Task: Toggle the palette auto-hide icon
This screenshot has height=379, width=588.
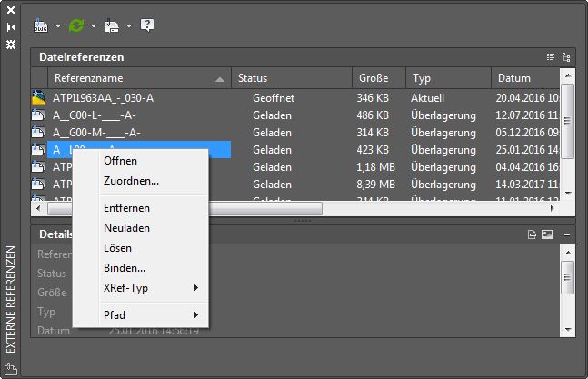Action: tap(11, 28)
